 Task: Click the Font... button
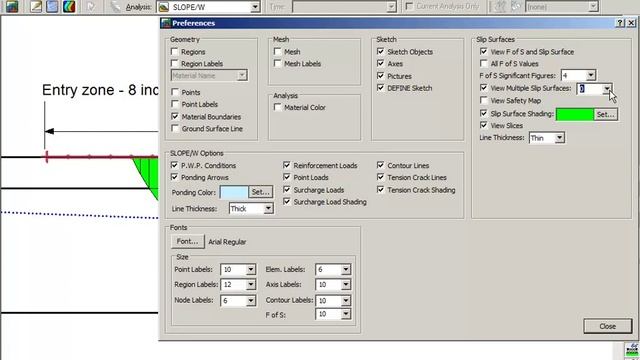pos(187,241)
